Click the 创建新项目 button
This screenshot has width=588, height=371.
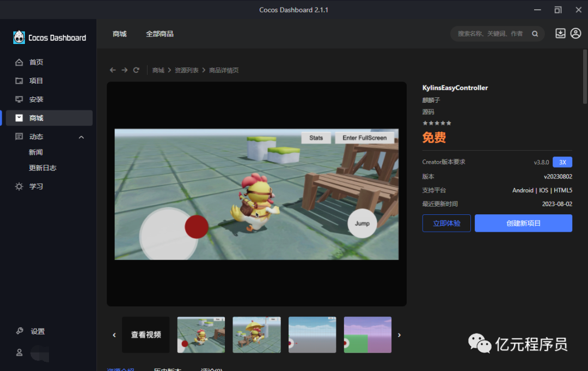pyautogui.click(x=524, y=224)
